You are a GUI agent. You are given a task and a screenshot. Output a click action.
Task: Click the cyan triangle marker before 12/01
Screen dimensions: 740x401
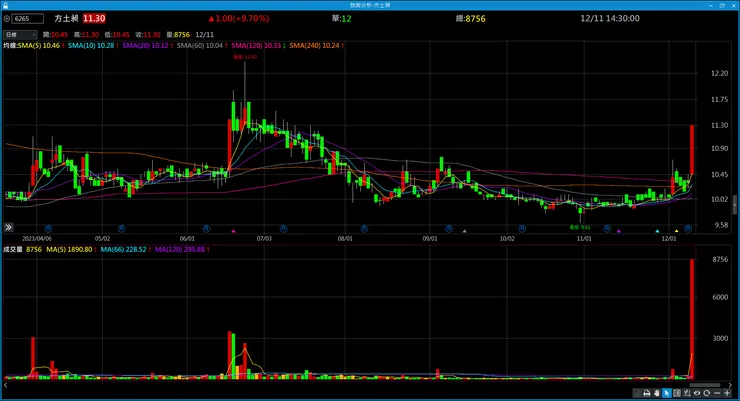click(657, 231)
